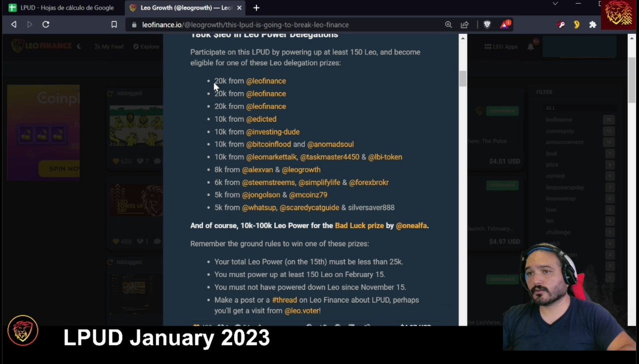Open @onealfa profile link

click(x=411, y=225)
